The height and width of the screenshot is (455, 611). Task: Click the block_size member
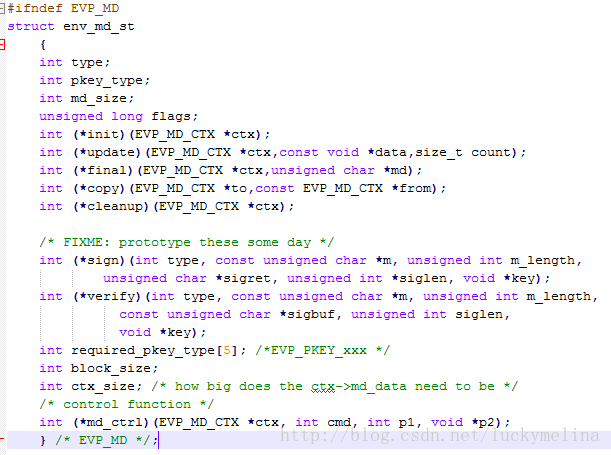point(110,368)
